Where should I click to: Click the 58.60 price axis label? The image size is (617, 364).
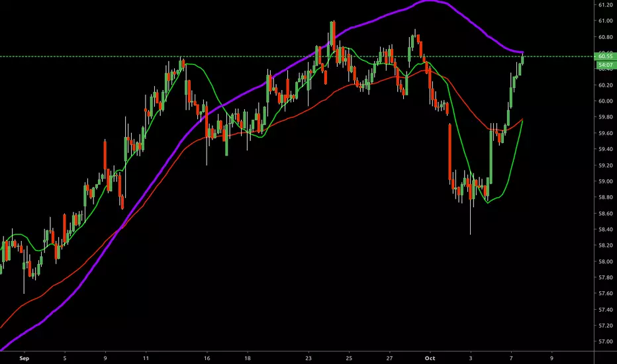[x=605, y=213]
